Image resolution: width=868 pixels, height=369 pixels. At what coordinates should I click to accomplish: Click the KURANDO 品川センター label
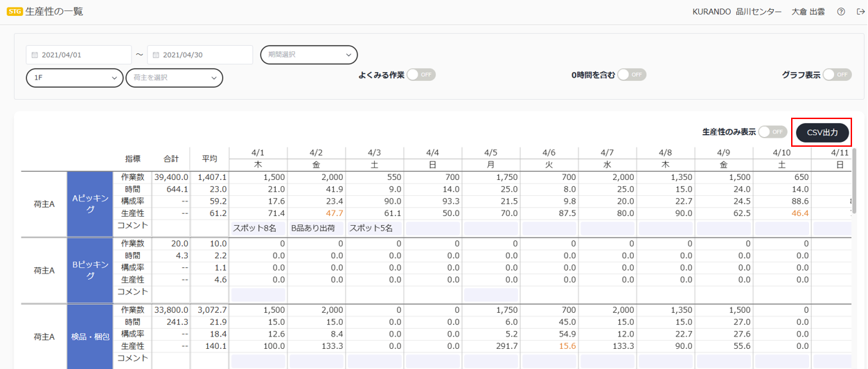pyautogui.click(x=737, y=12)
